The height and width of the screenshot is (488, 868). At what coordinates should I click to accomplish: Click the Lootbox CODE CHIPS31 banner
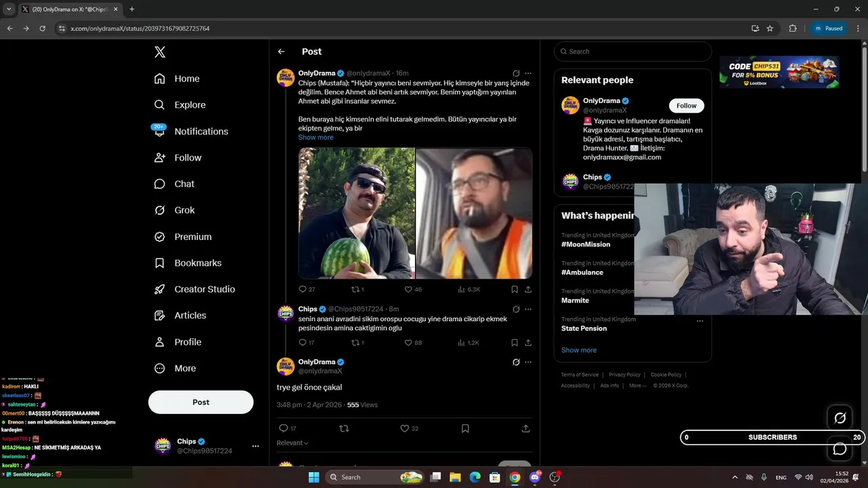[779, 71]
